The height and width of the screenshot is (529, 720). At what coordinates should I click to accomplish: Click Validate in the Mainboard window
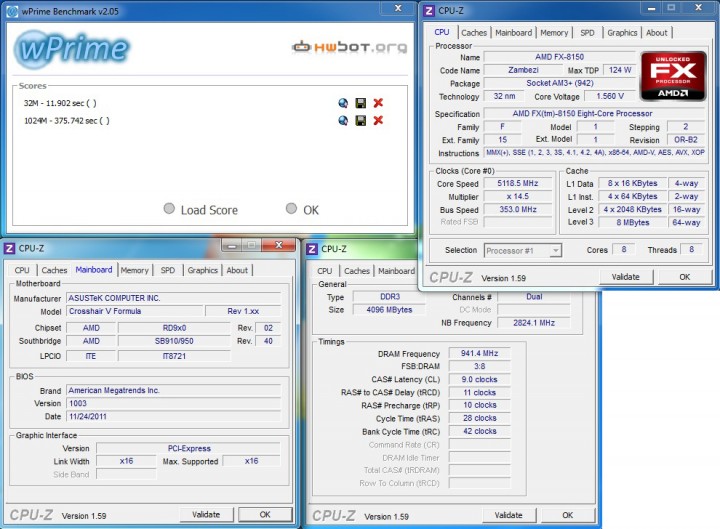206,515
